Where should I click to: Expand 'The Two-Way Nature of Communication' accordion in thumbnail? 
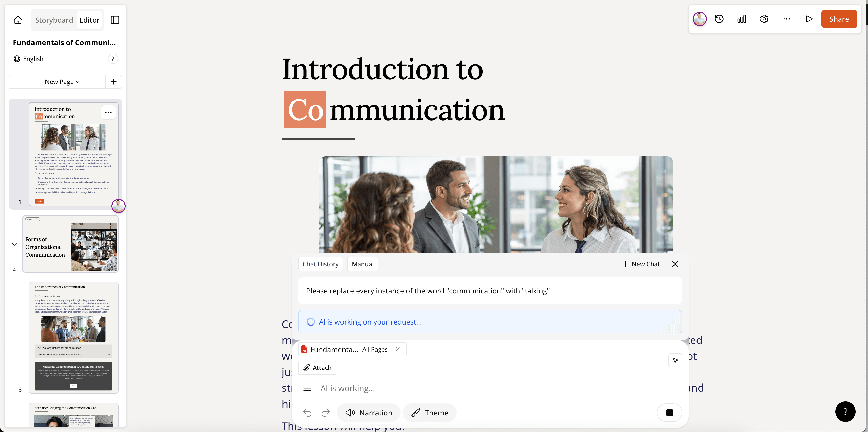tap(73, 348)
